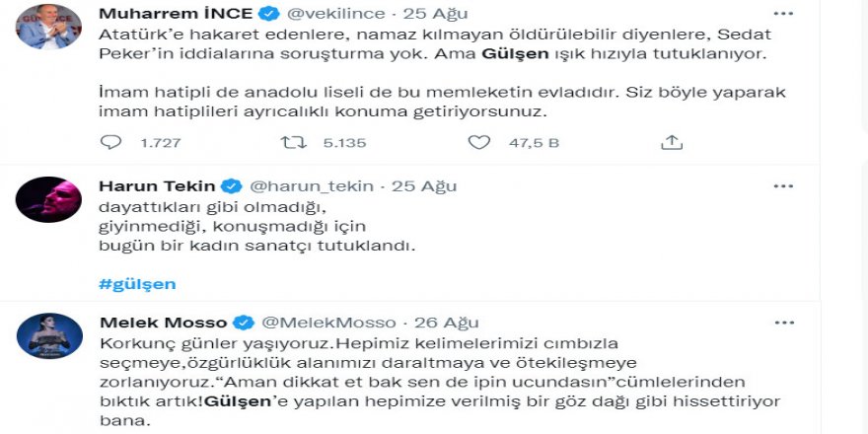Open Melek Mosso's profile picture
868x434 pixels.
click(48, 335)
